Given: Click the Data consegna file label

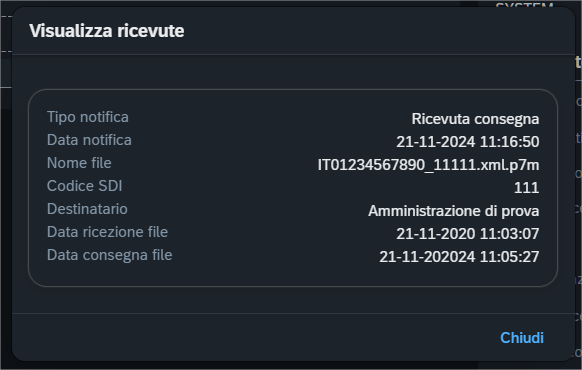Looking at the screenshot, I should 109,255.
